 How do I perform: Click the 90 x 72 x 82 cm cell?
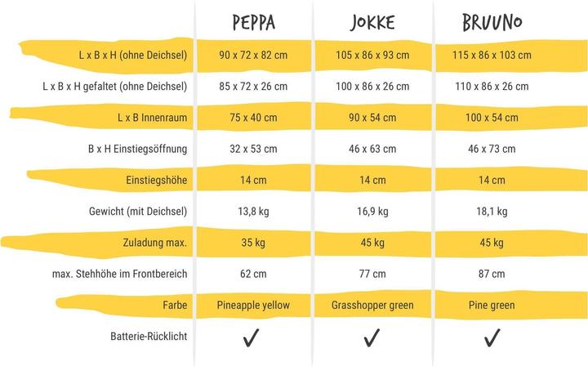pos(253,55)
